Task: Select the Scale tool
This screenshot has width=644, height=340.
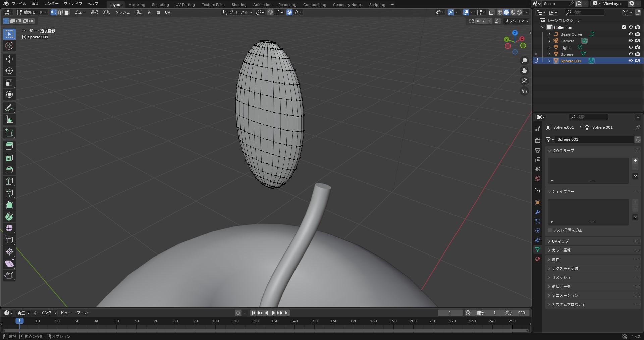Action: (x=9, y=82)
